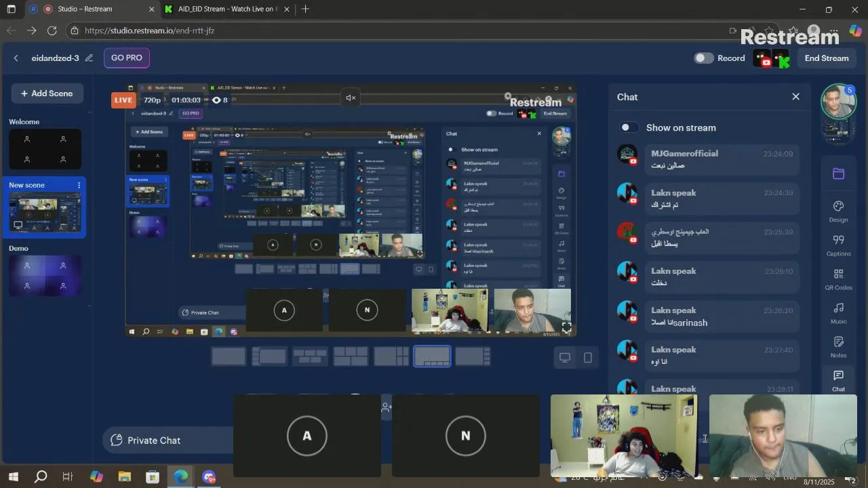The height and width of the screenshot is (488, 868).
Task: Switch preview to mobile view
Action: click(588, 357)
